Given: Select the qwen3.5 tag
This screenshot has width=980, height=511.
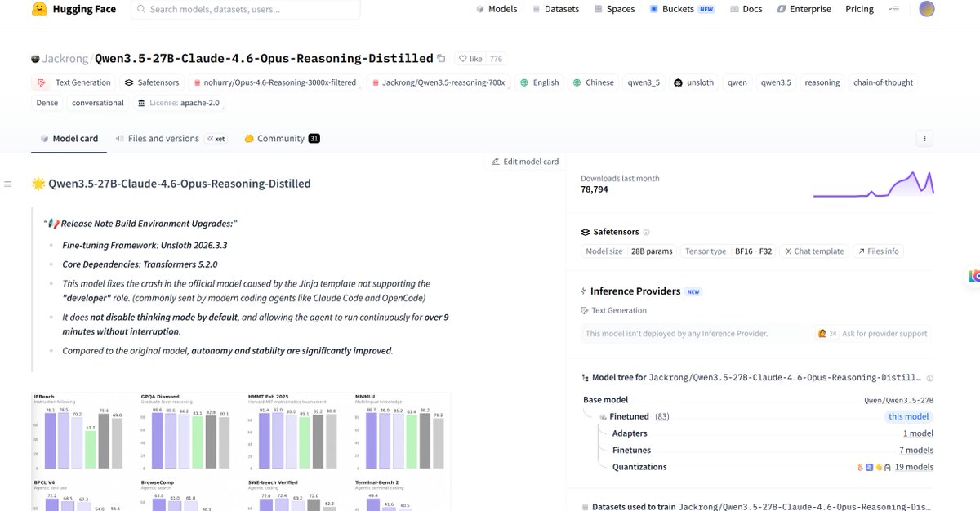Looking at the screenshot, I should point(776,82).
